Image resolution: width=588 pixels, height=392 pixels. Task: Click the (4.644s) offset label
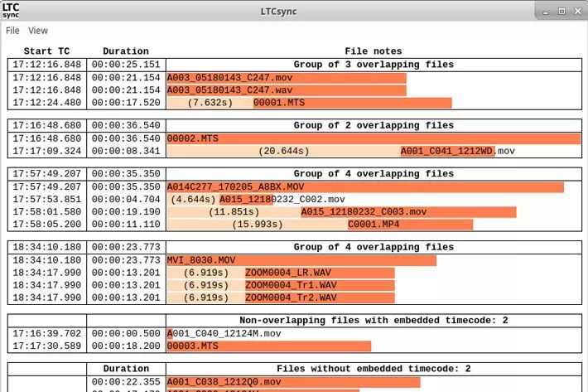click(193, 199)
